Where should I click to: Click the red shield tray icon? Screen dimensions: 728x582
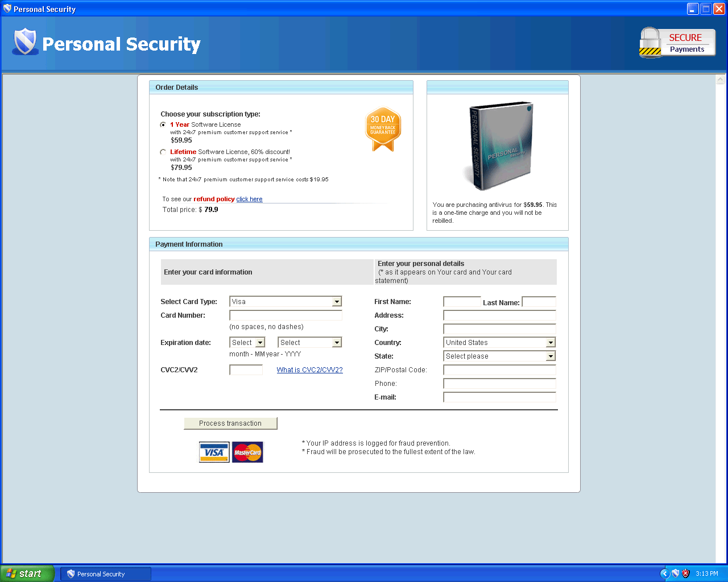686,573
